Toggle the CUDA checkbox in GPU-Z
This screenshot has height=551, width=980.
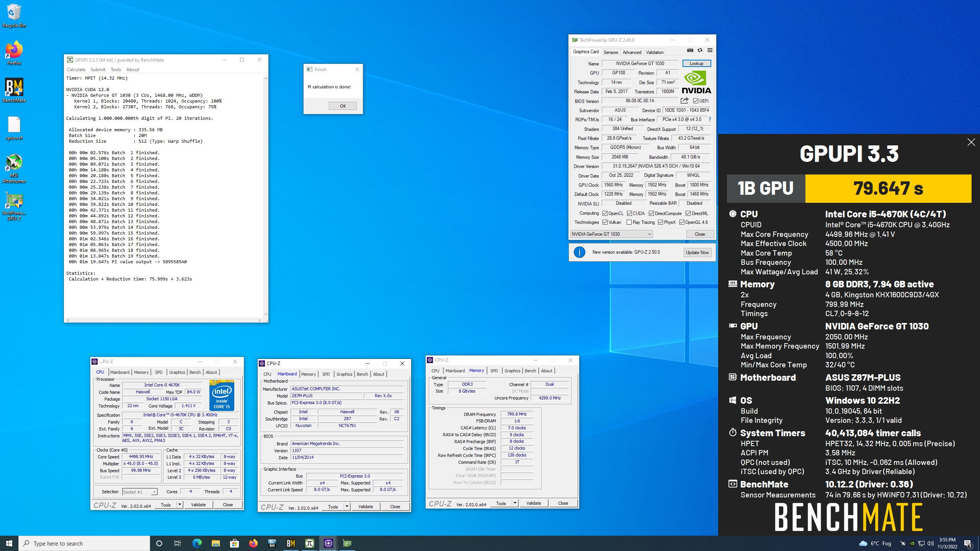coord(629,214)
